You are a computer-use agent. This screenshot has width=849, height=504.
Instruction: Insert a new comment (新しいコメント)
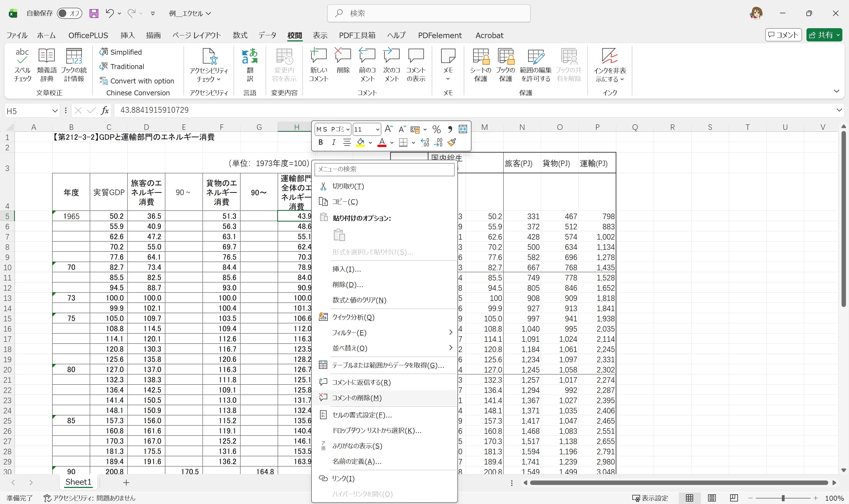[318, 65]
